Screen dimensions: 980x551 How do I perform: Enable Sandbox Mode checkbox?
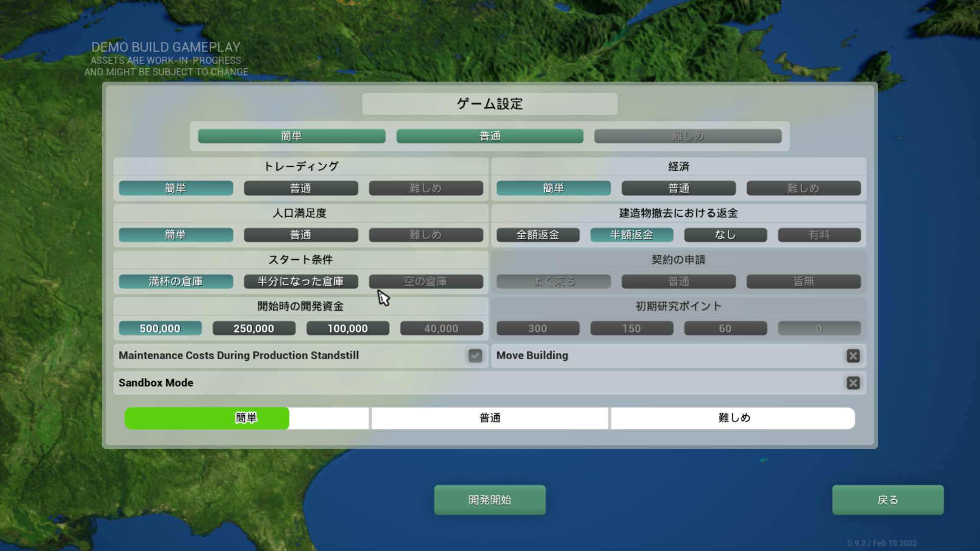tap(853, 383)
